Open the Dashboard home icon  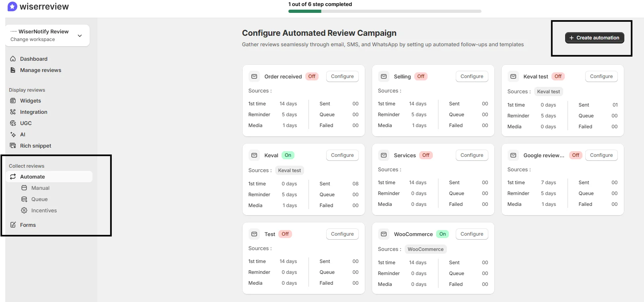click(13, 59)
